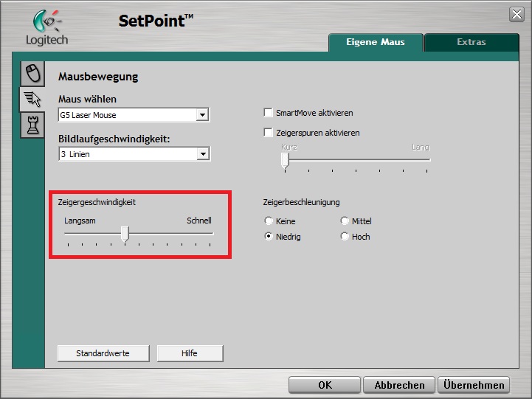Click the Schnell end of the speed slider
The width and height of the screenshot is (532, 399).
(199, 221)
